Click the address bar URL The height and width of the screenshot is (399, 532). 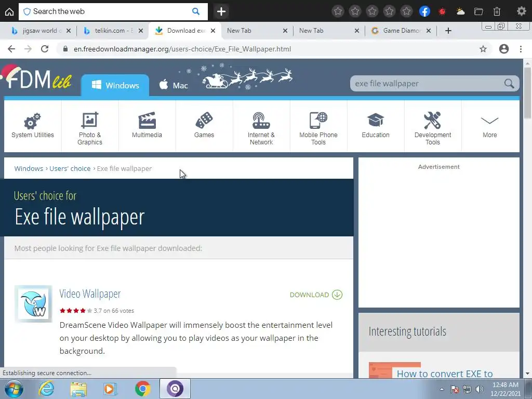pyautogui.click(x=182, y=49)
